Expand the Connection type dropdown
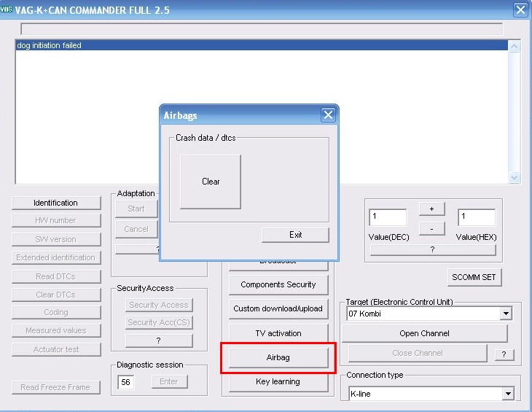Viewport: 532px width, 412px height. coord(508,394)
